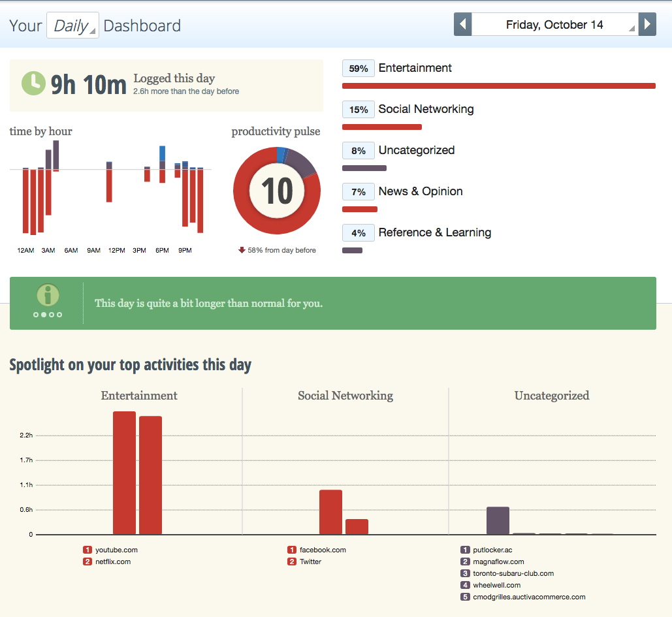Open youtube.com in the legend
Image resolution: width=672 pixels, height=617 pixels.
pos(116,550)
